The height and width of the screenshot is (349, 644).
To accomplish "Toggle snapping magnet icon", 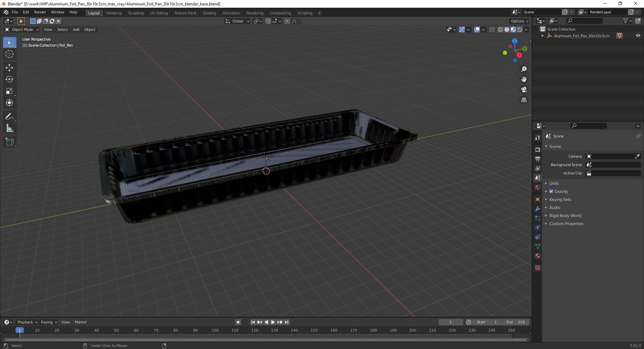I will (268, 21).
